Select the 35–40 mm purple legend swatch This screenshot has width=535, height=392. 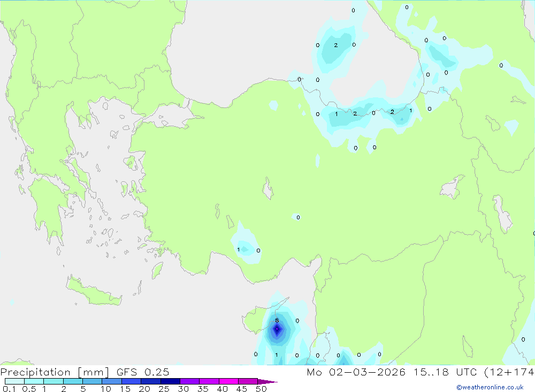point(209,381)
